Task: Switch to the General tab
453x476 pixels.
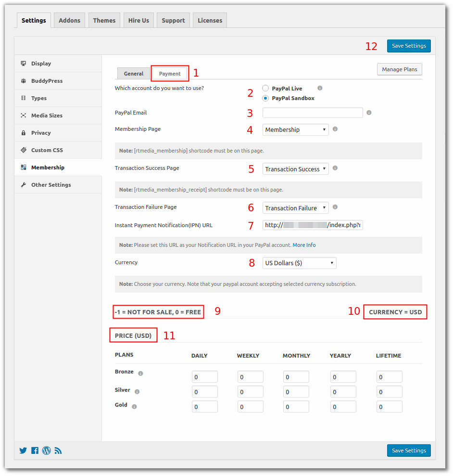Action: [x=133, y=73]
